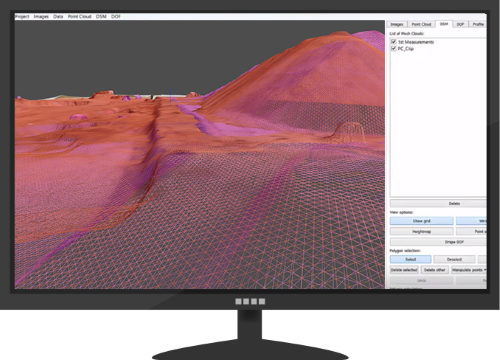Uncheck the 1st Measurements mesh checkbox
The image size is (500, 360).
pos(394,42)
